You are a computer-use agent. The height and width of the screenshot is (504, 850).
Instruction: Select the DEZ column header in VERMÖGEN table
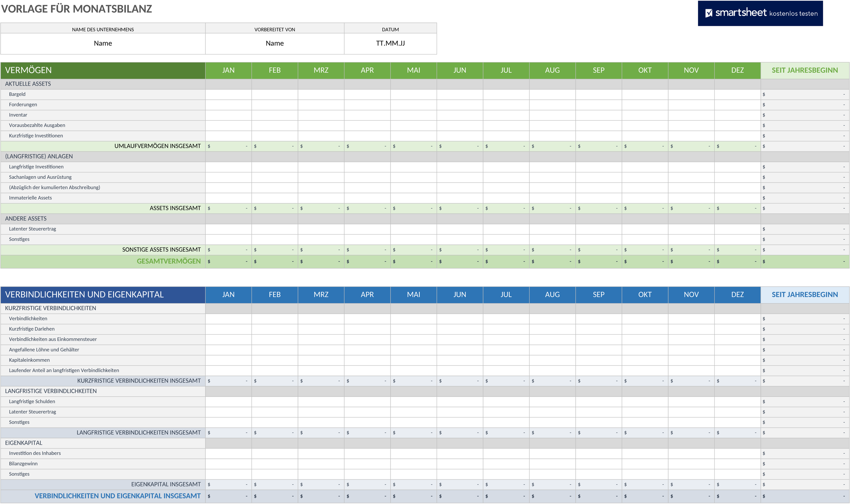(x=737, y=70)
